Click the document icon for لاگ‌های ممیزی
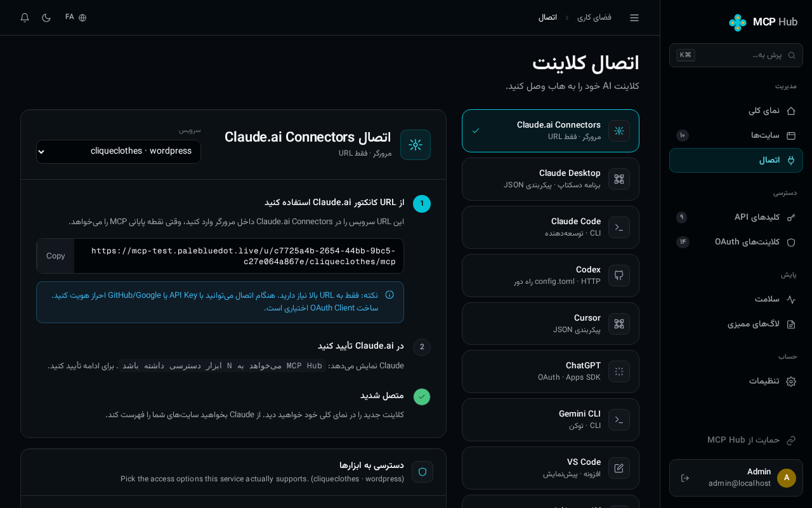 [791, 324]
